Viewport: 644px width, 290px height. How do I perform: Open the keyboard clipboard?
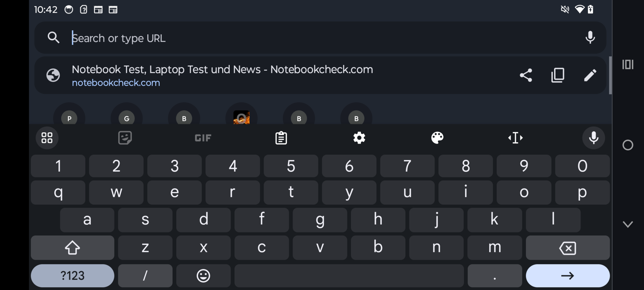281,138
